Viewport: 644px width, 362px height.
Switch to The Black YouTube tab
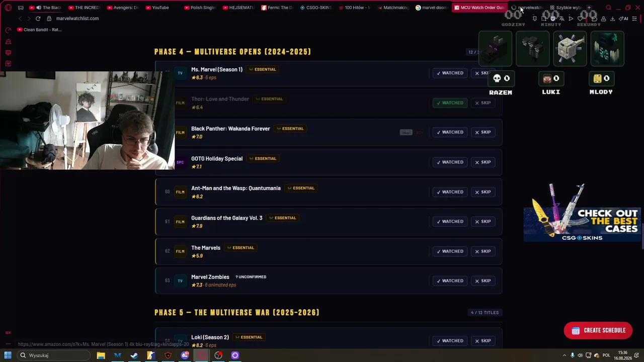pyautogui.click(x=46, y=8)
